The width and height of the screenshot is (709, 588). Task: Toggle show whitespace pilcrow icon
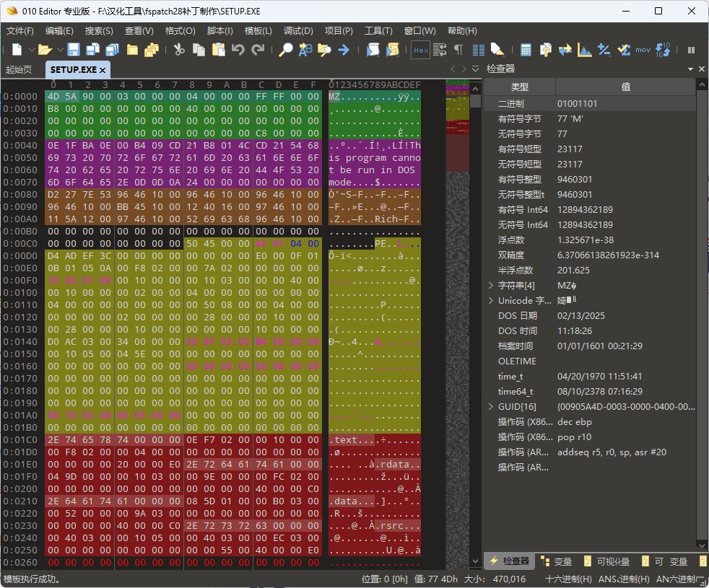point(458,49)
